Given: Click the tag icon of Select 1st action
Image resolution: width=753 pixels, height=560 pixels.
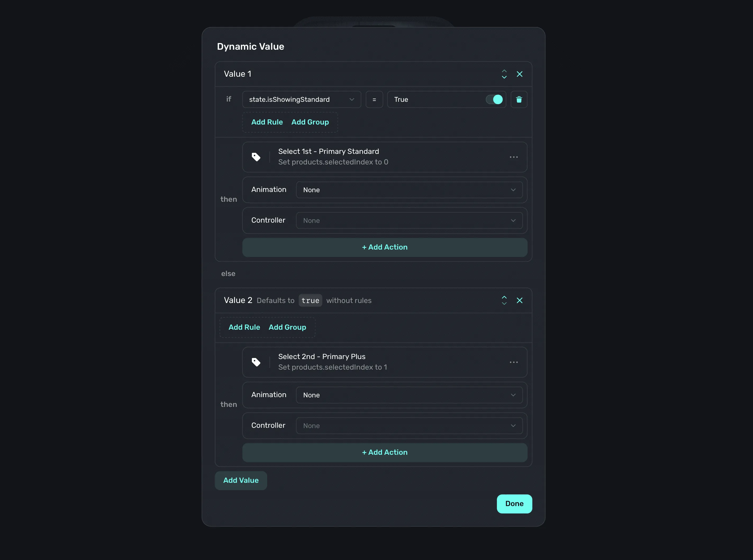Looking at the screenshot, I should (256, 157).
